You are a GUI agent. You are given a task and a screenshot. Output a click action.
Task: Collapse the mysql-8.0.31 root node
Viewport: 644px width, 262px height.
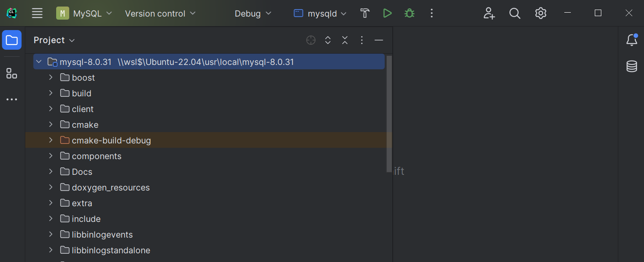(39, 62)
